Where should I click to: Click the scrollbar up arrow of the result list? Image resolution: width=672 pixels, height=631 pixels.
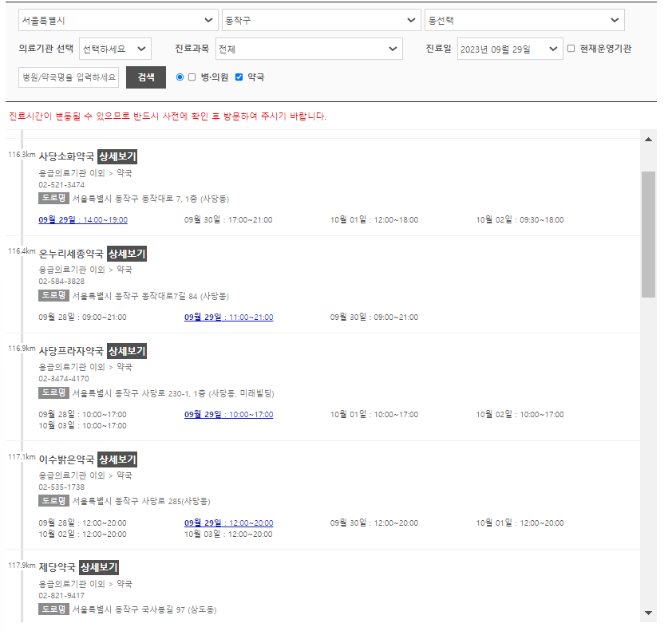[648, 140]
